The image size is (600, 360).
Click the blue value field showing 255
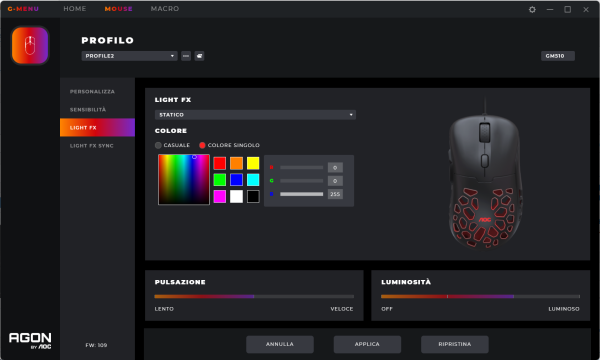(x=335, y=194)
